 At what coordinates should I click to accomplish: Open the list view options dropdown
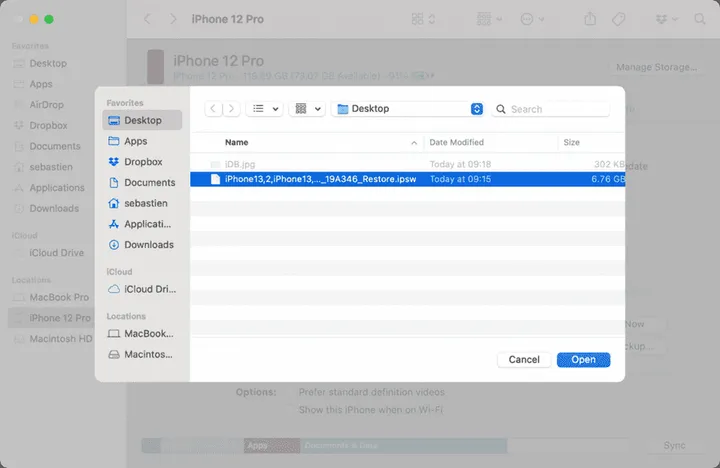pos(264,109)
